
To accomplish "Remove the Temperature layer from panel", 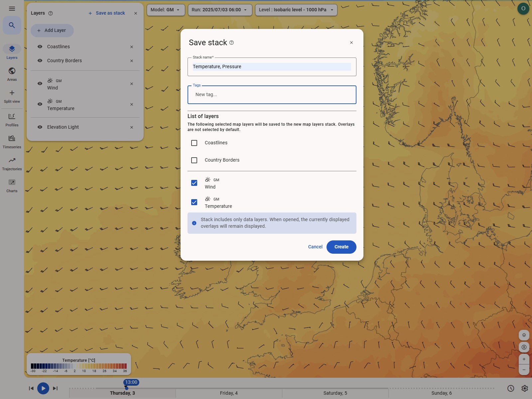I will (x=132, y=104).
